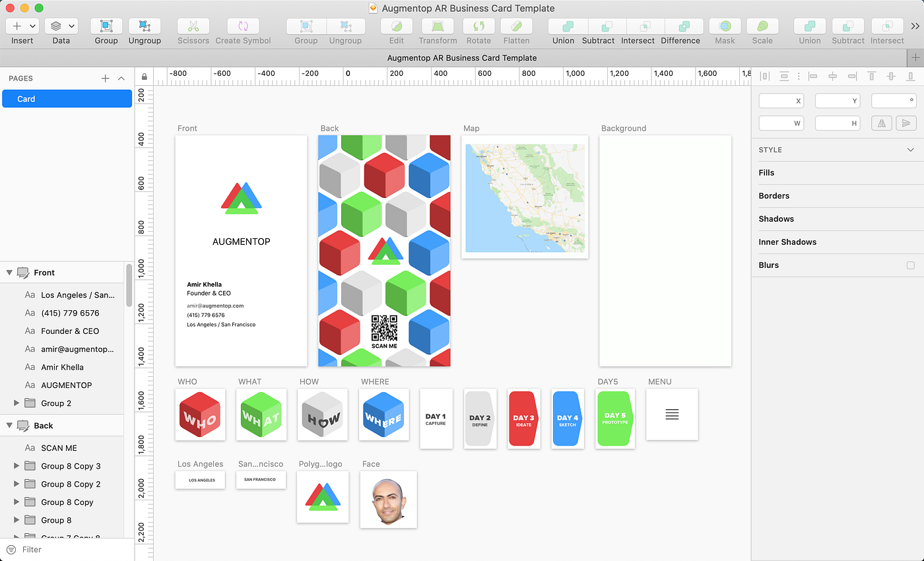Select the Edit tool in the toolbar
The image size is (924, 561).
[x=397, y=26]
